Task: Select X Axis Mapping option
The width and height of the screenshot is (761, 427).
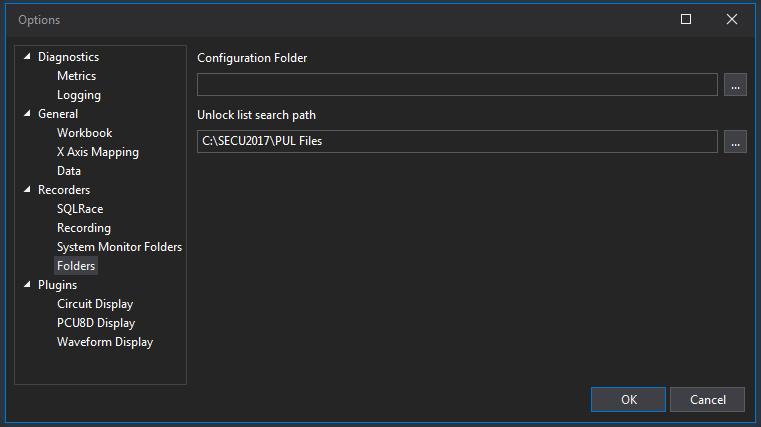Action: [x=98, y=152]
